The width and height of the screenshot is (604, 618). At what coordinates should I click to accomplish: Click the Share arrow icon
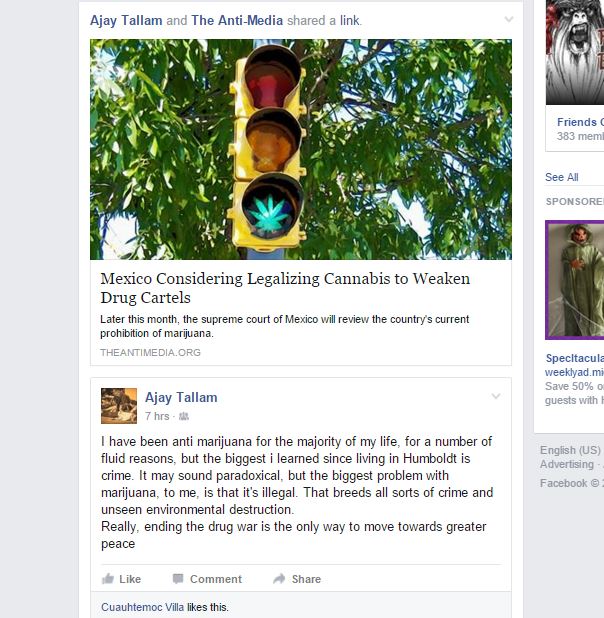[x=279, y=579]
